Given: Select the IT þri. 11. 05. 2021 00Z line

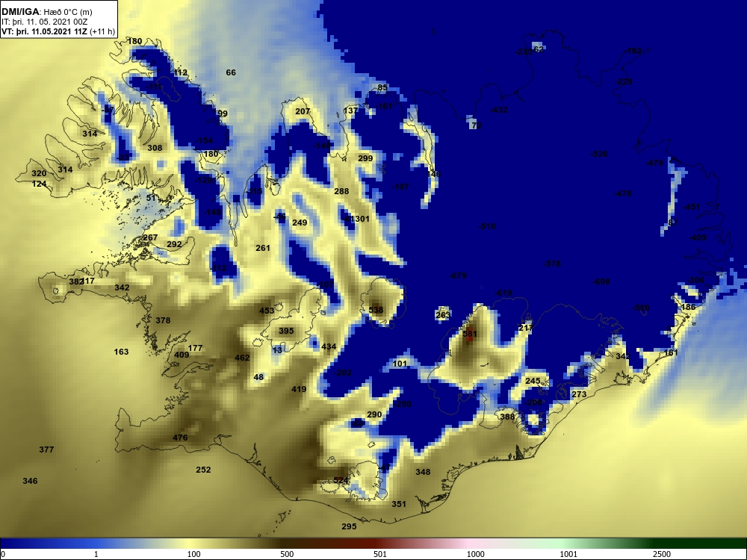Looking at the screenshot, I should click(43, 22).
